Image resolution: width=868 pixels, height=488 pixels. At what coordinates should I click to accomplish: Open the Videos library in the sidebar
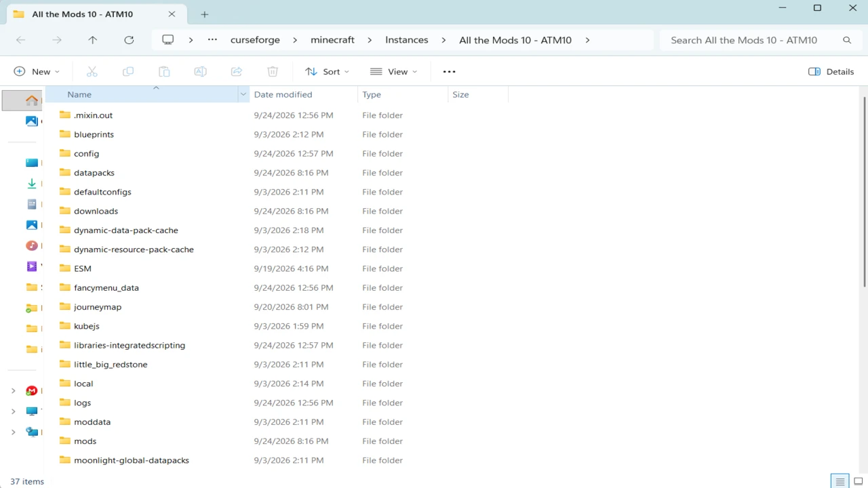(x=32, y=266)
